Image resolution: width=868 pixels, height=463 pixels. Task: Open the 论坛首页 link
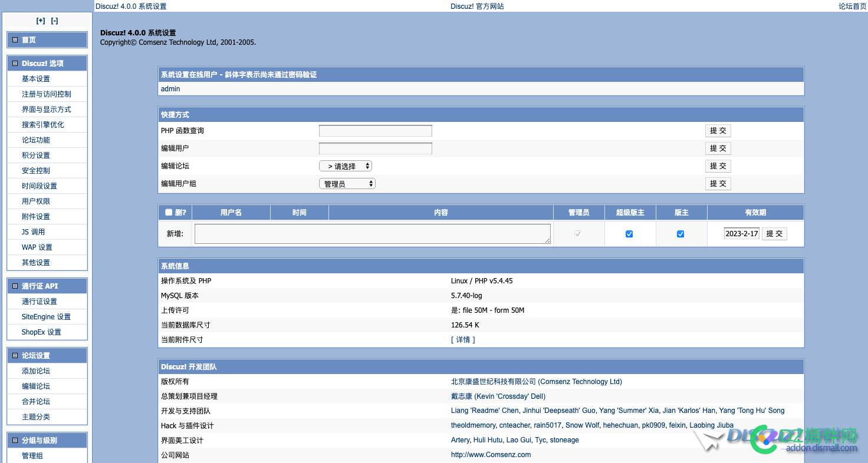coord(853,6)
